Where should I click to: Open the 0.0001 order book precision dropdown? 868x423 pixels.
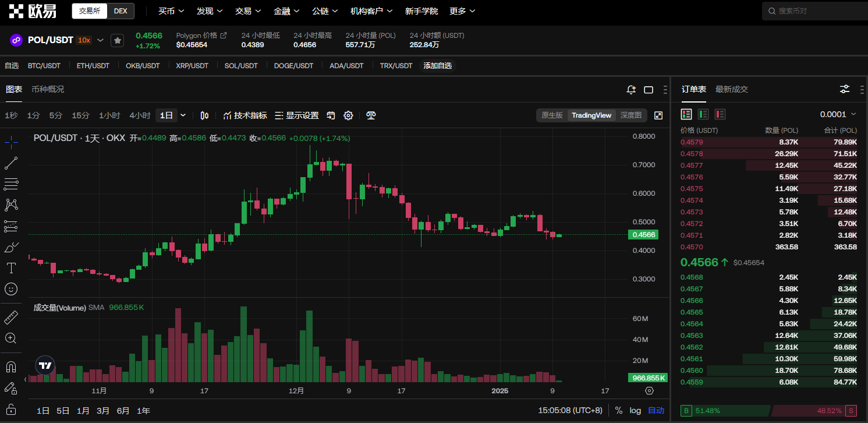tap(838, 114)
